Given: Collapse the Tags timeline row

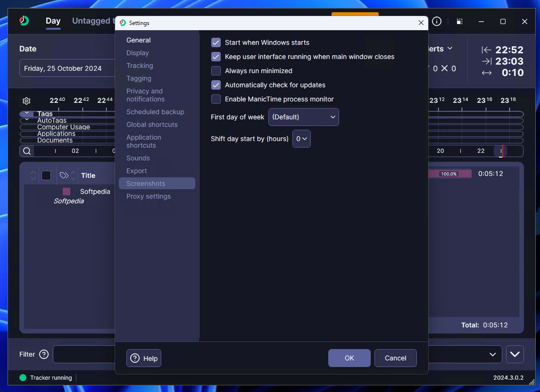Looking at the screenshot, I should (x=27, y=114).
